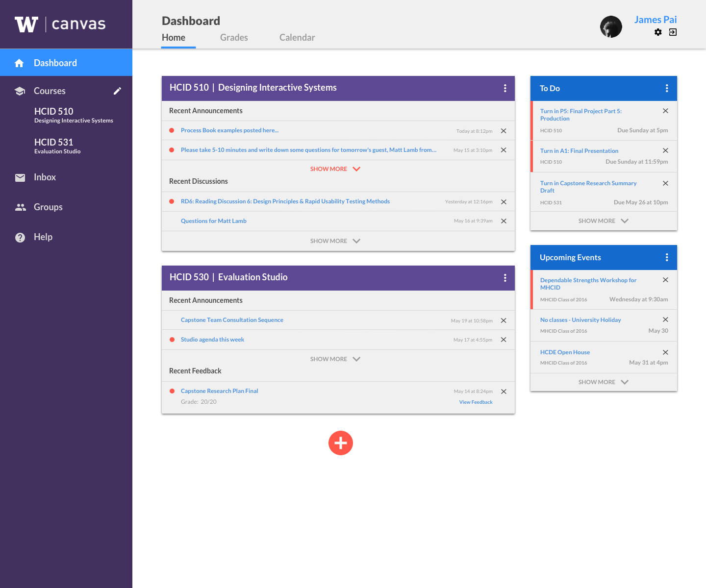Open the To Do panel options menu
The width and height of the screenshot is (706, 588).
[667, 88]
